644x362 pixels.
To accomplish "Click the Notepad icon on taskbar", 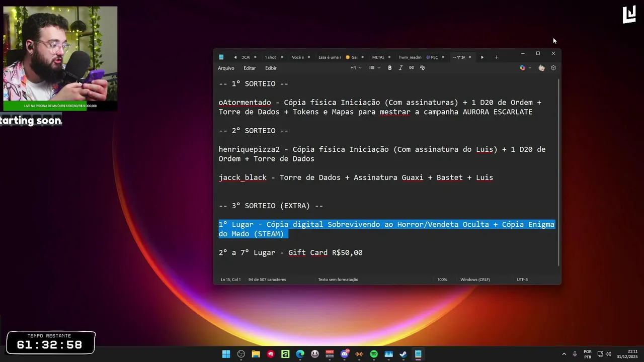I will pyautogui.click(x=418, y=354).
